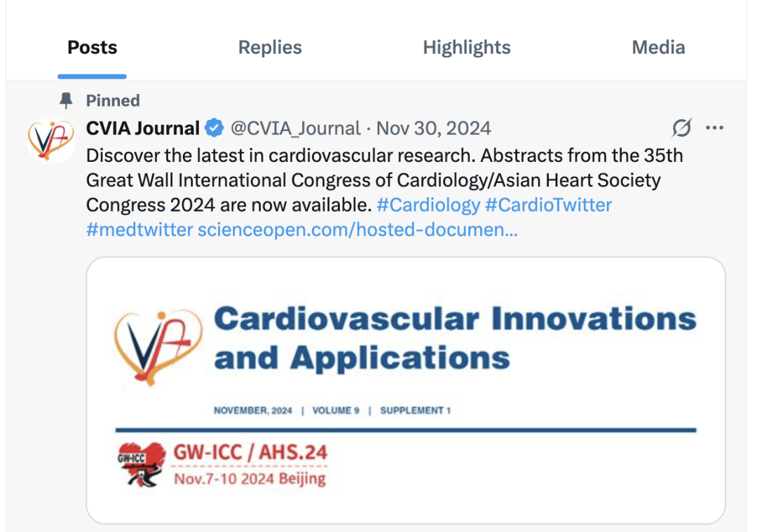Click the Nov 30, 2024 timestamp

click(433, 129)
